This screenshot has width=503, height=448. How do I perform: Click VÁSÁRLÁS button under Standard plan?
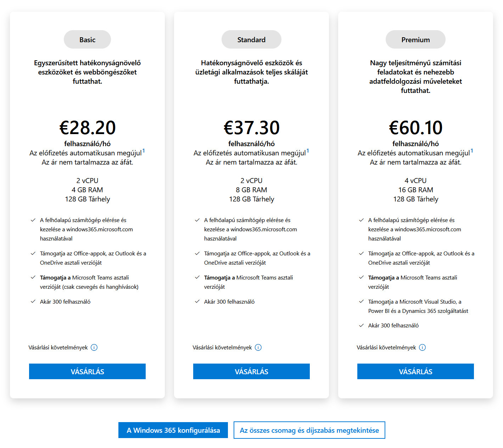tap(251, 371)
